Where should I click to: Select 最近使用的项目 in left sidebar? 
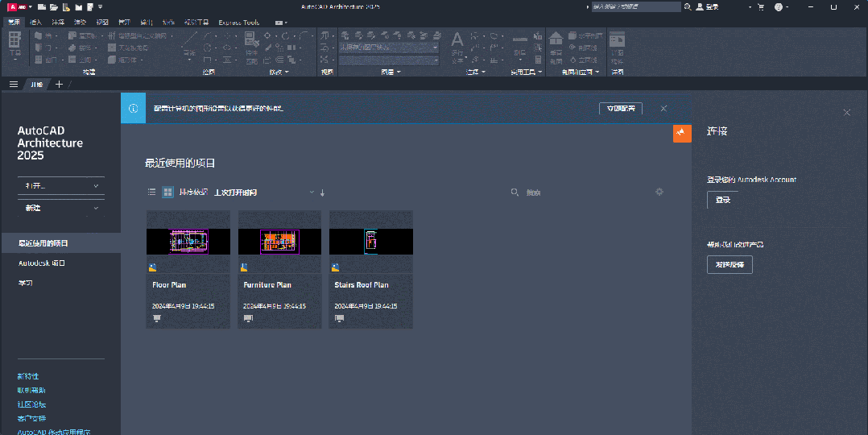pyautogui.click(x=60, y=243)
